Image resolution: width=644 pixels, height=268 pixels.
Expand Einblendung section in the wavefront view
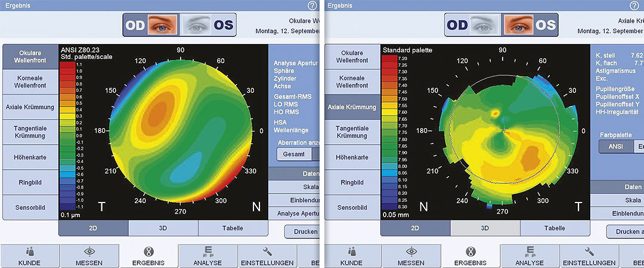coord(295,200)
